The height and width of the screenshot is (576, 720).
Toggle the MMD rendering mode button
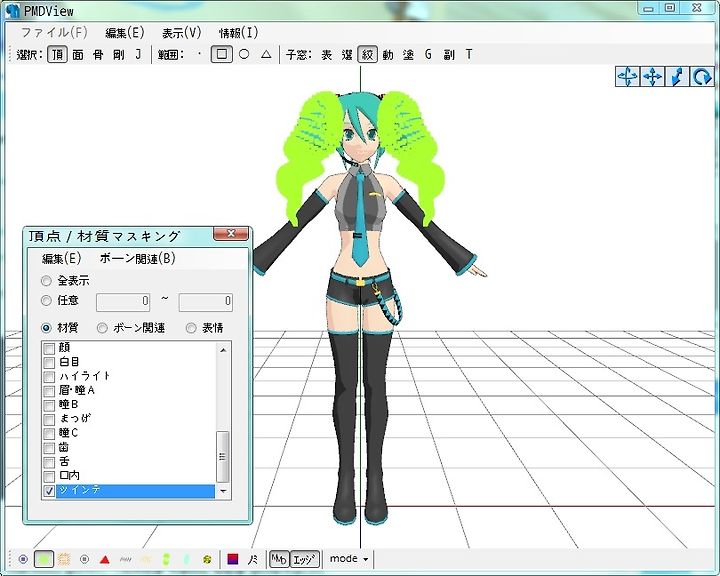coord(279,559)
